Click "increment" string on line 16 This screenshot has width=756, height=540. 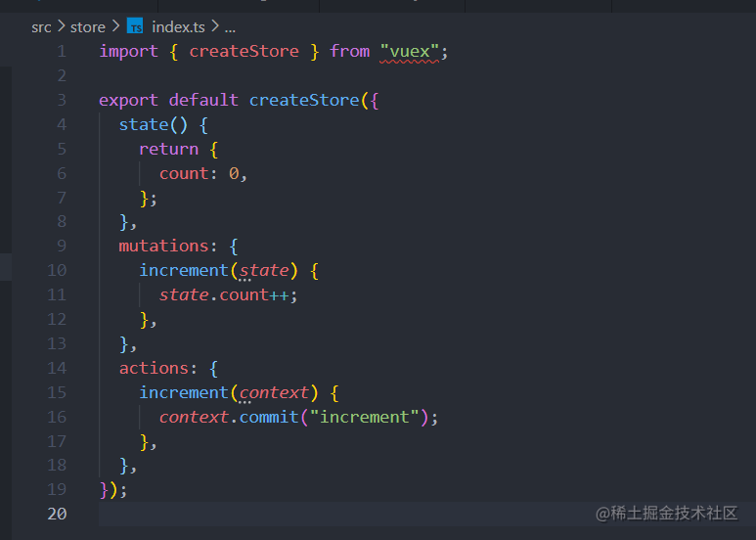[365, 417]
